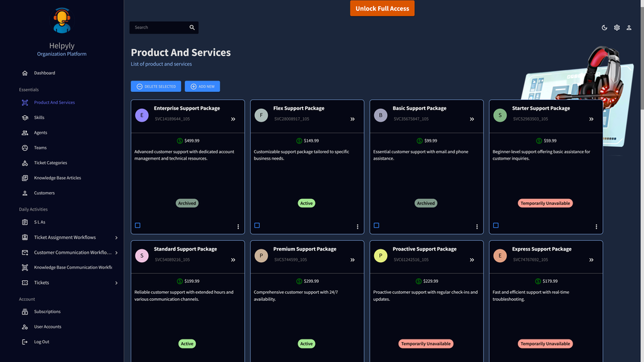Expand Ticket Assignment Workflows submenu
This screenshot has height=362, width=644.
116,238
